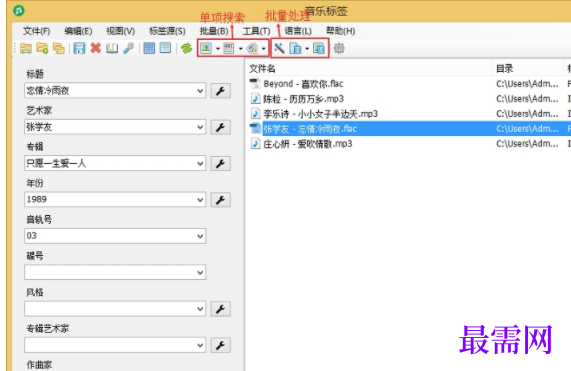This screenshot has height=371, width=571.
Task: Click the batch magic wand icon
Action: pos(279,48)
